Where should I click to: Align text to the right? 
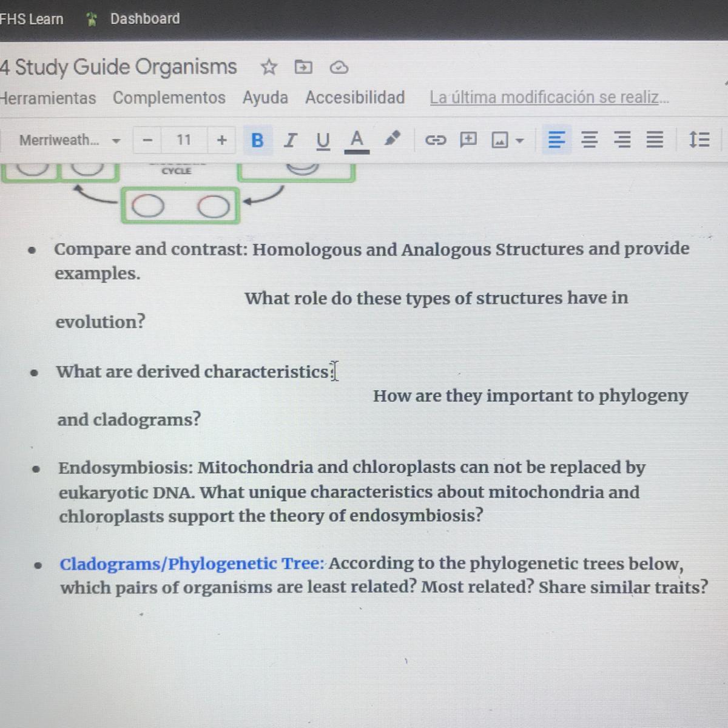click(x=622, y=140)
